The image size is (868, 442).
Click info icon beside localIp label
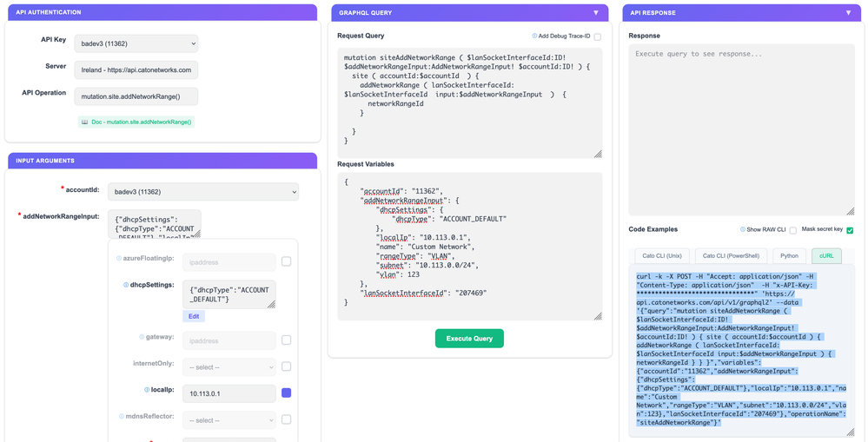tap(145, 390)
